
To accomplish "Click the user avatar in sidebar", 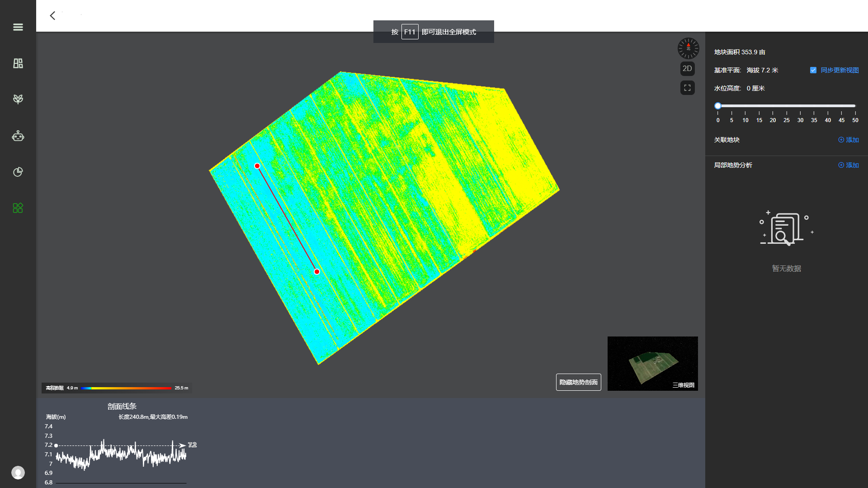I will click(x=18, y=473).
